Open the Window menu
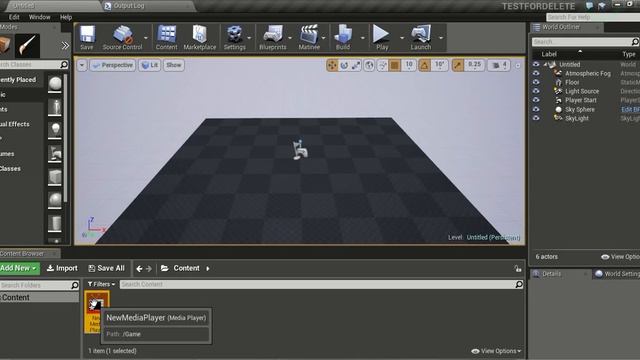 (x=40, y=17)
